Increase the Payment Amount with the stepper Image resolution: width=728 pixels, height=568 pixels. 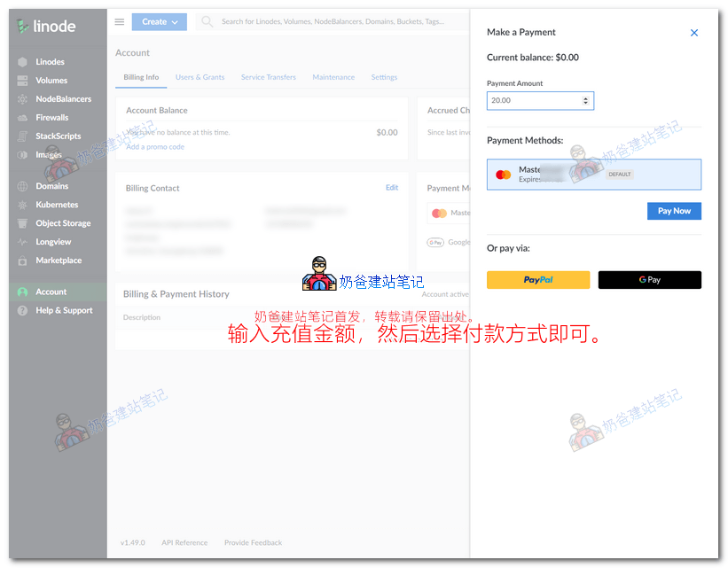click(586, 98)
